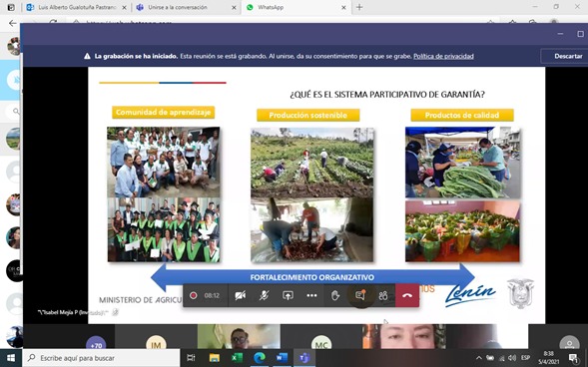The width and height of the screenshot is (588, 367).
Task: Click the slide title about Sistema Participativo de Garantía
Action: tap(387, 95)
